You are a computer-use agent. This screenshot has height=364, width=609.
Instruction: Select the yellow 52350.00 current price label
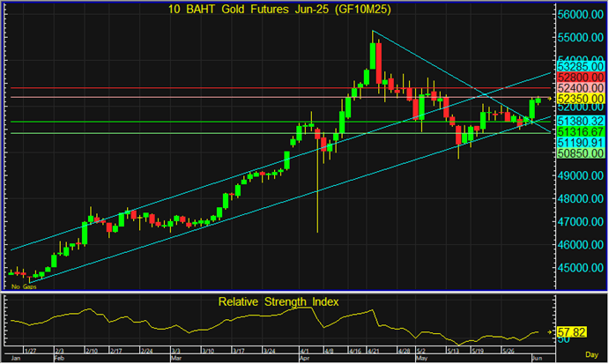click(x=580, y=100)
